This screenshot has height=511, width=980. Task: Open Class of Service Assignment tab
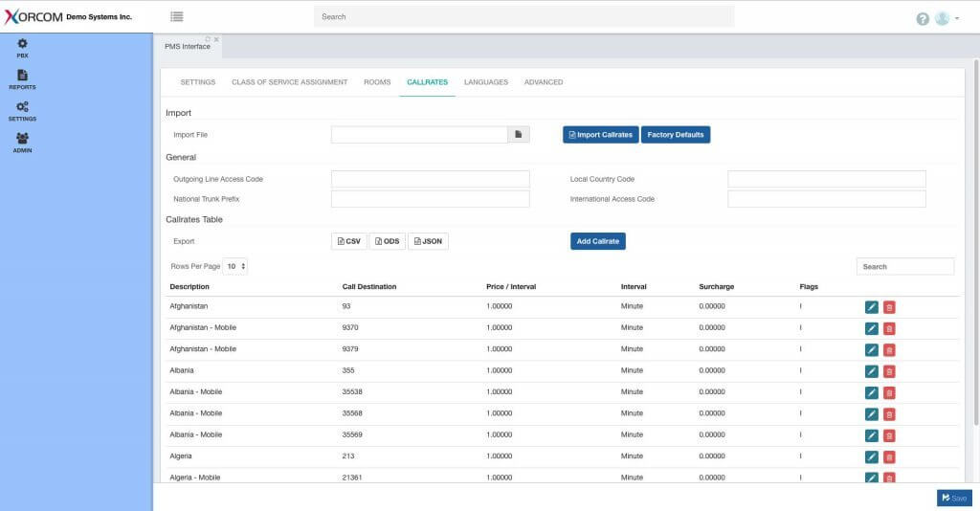[x=289, y=82]
